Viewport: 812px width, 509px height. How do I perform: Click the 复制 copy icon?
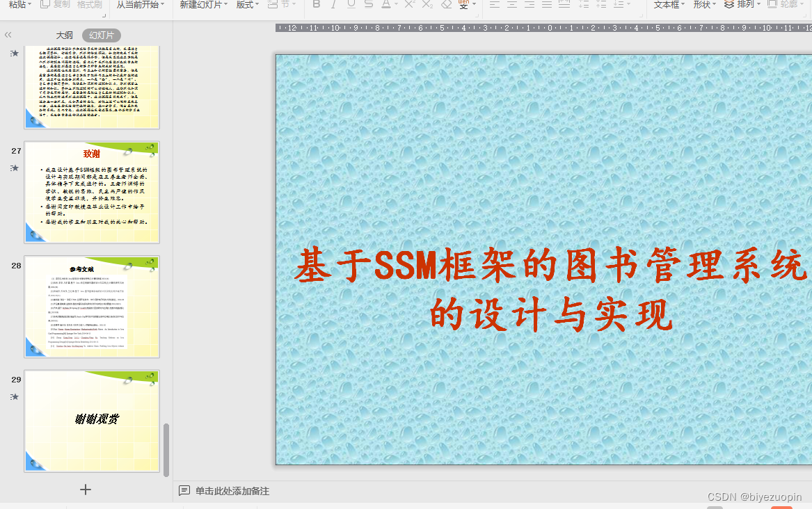pos(45,4)
